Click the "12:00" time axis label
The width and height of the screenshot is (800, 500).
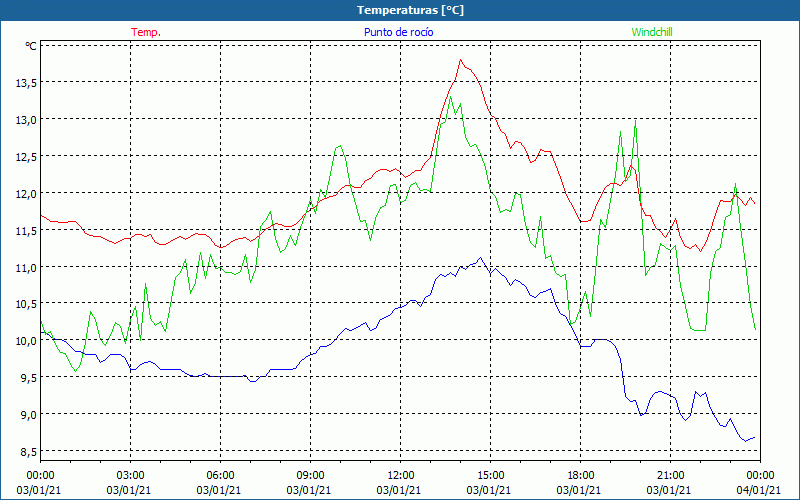click(x=401, y=476)
